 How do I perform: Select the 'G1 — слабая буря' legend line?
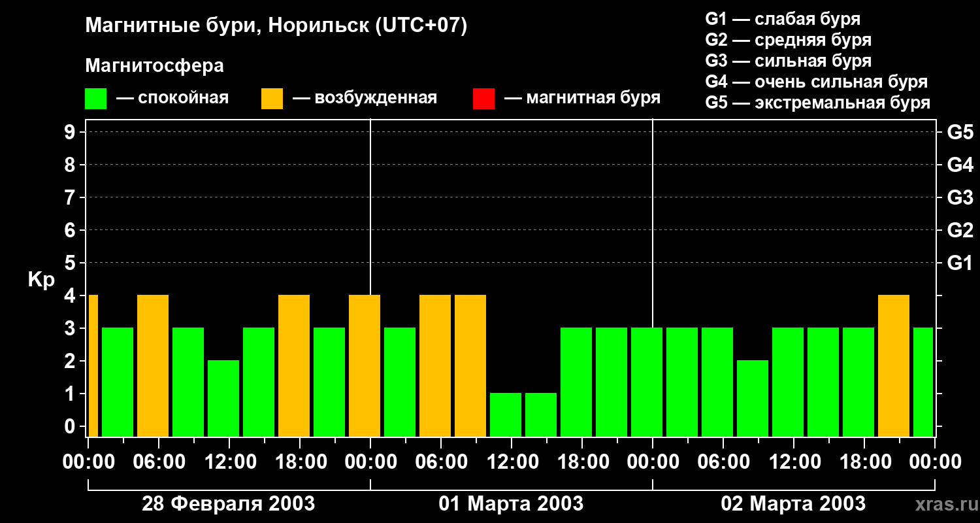click(x=783, y=19)
